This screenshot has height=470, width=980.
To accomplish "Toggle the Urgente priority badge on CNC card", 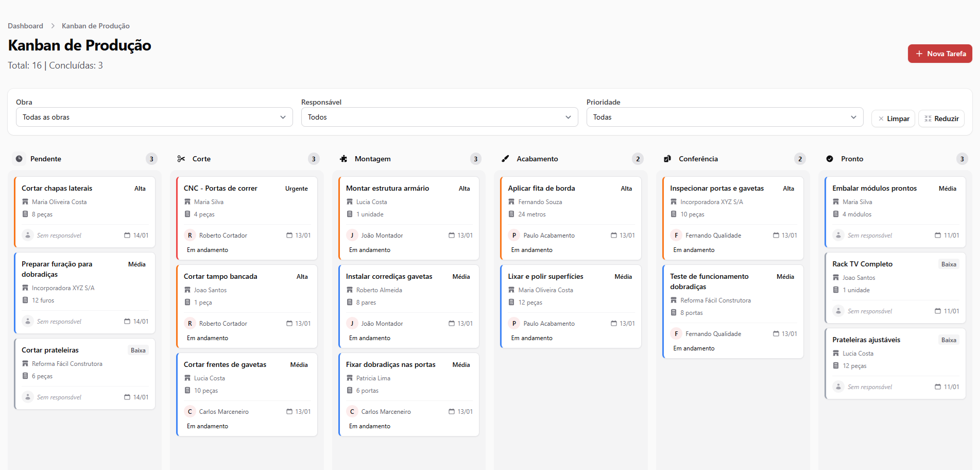I will [296, 188].
